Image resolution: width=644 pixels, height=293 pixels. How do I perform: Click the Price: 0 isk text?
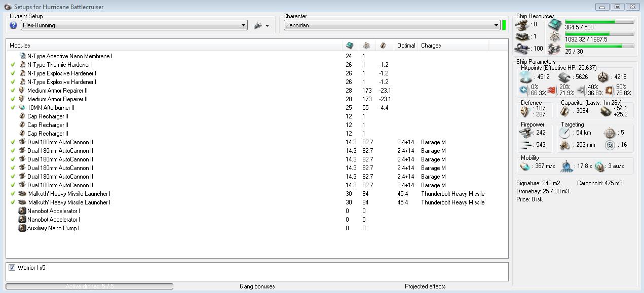pyautogui.click(x=529, y=199)
